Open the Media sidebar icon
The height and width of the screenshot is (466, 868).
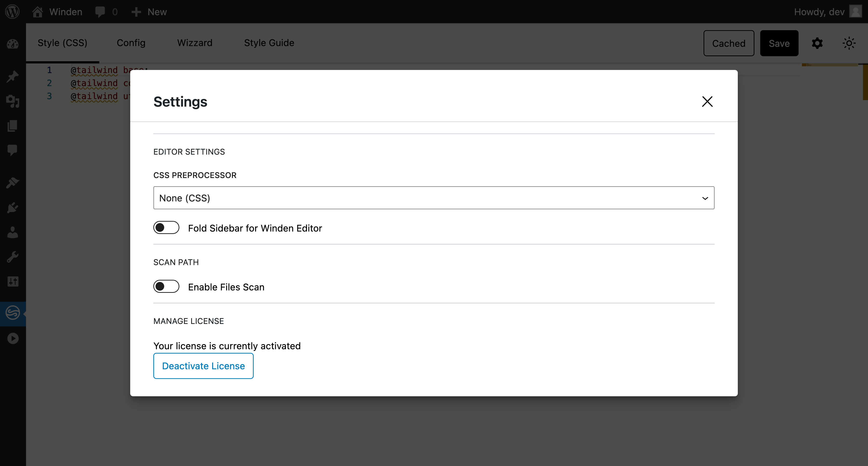(x=13, y=101)
